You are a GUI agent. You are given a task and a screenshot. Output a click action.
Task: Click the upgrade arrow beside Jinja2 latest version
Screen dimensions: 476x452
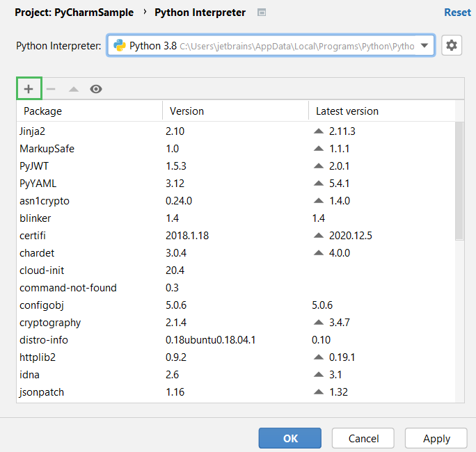click(x=319, y=131)
